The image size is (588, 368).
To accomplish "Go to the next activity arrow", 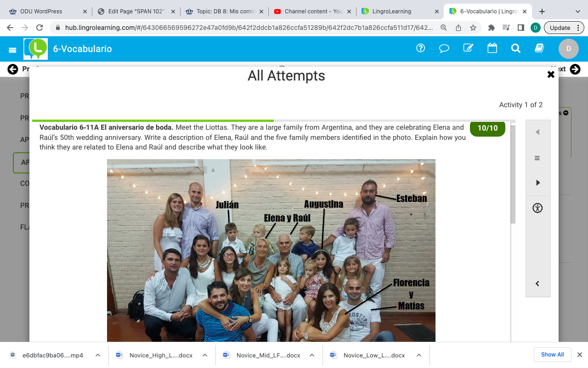I will pyautogui.click(x=537, y=183).
